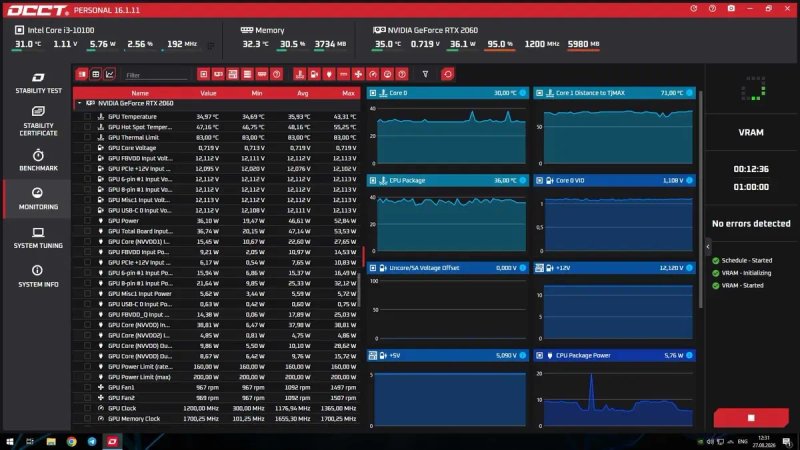Take screenshot with title bar camera icon
This screenshot has width=800, height=450.
[731, 9]
